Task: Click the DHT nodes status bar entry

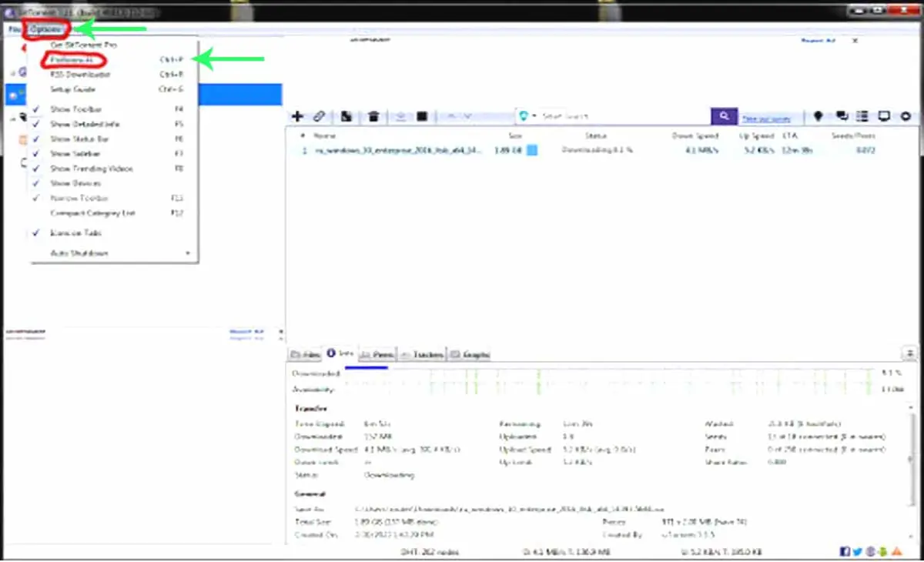Action: coord(430,552)
